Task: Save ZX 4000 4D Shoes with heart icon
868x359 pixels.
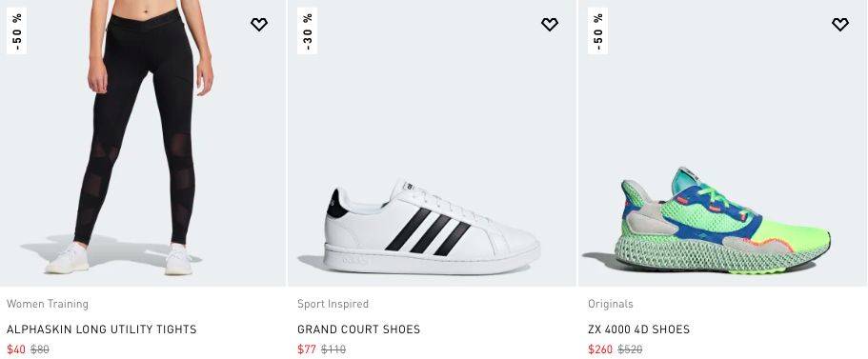Action: click(x=839, y=25)
